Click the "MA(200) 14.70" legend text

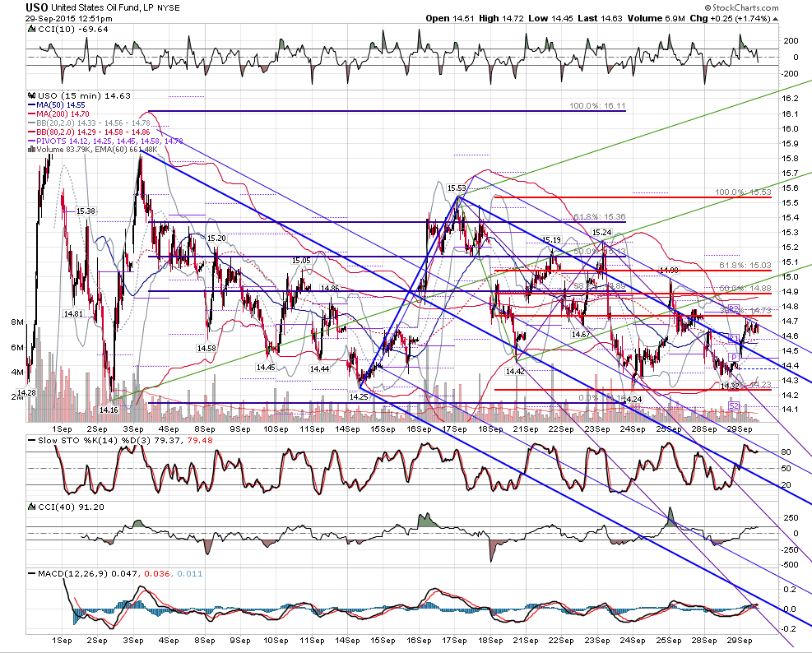[x=63, y=113]
